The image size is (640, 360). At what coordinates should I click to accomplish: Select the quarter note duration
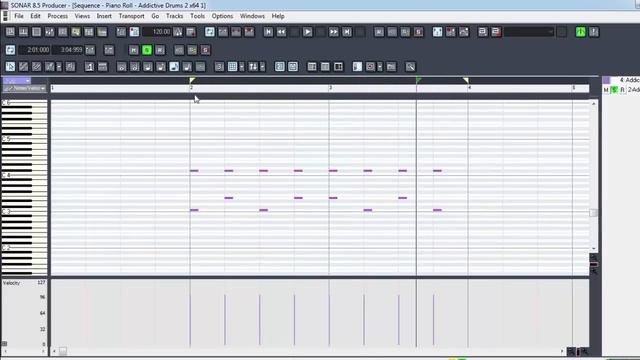(x=148, y=67)
